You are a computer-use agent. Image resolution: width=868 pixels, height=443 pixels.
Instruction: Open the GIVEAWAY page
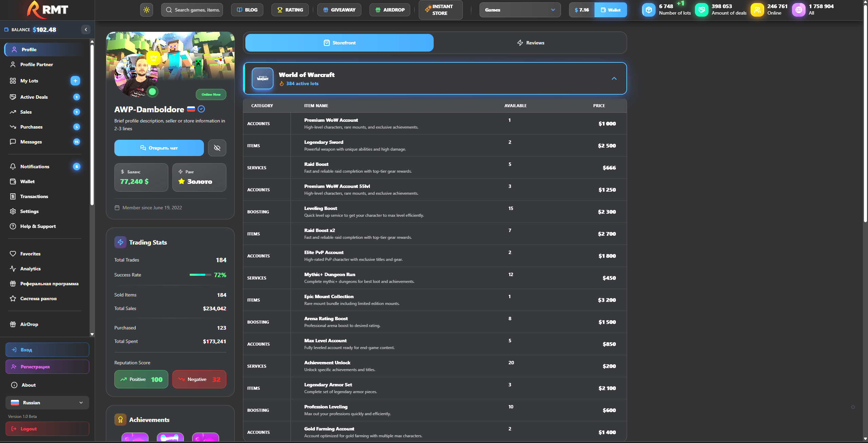pos(339,10)
